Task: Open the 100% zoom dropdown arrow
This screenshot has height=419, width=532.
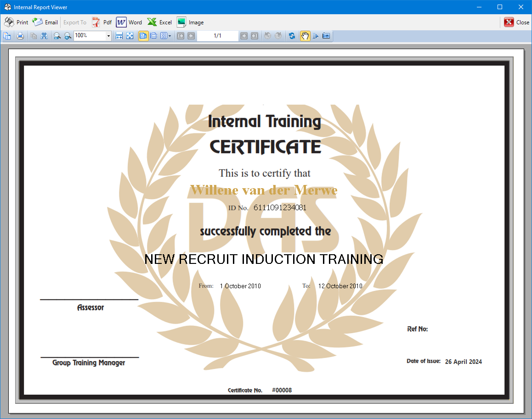Action: [108, 36]
